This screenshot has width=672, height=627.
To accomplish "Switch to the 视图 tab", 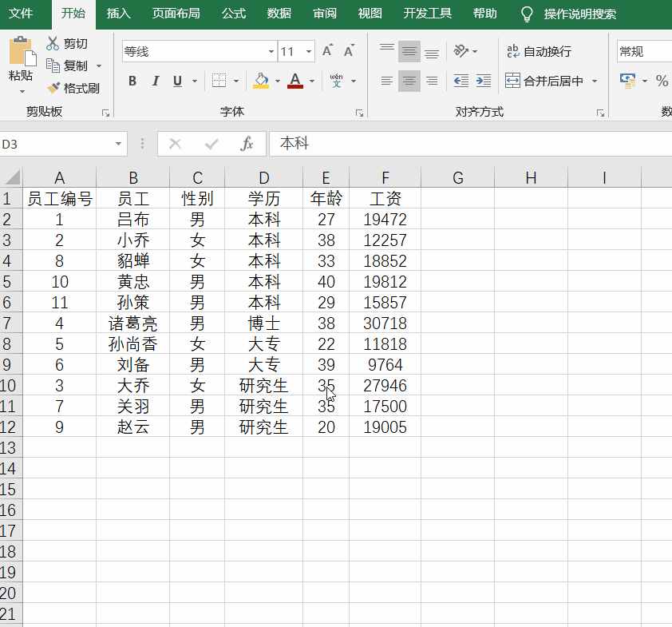I will click(370, 14).
